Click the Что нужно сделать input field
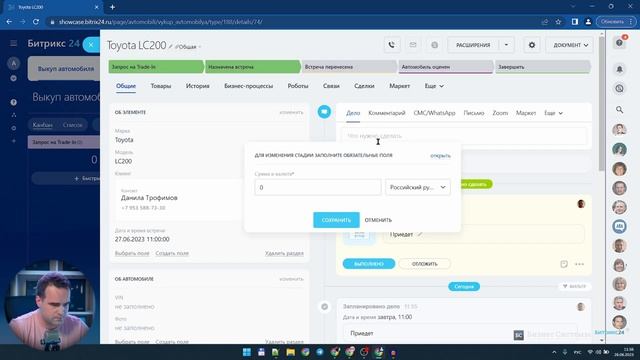640x360 pixels. click(464, 136)
